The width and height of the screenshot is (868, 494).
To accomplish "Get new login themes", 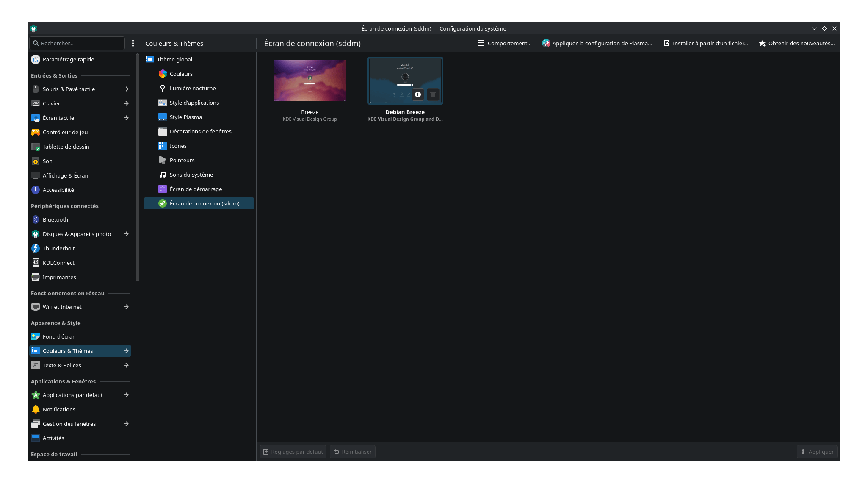I will click(797, 43).
